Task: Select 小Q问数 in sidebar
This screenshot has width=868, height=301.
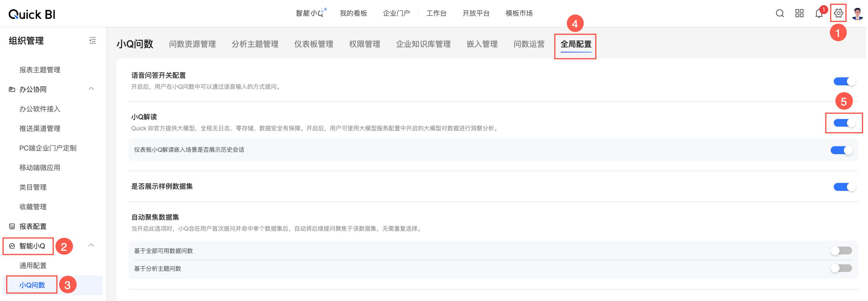Action: tap(32, 285)
